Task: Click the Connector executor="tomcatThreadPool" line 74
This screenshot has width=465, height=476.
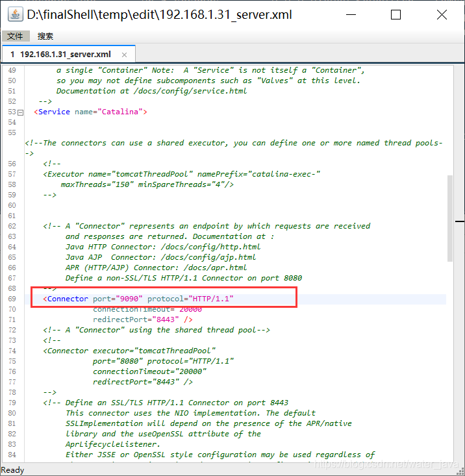Action: [129, 351]
